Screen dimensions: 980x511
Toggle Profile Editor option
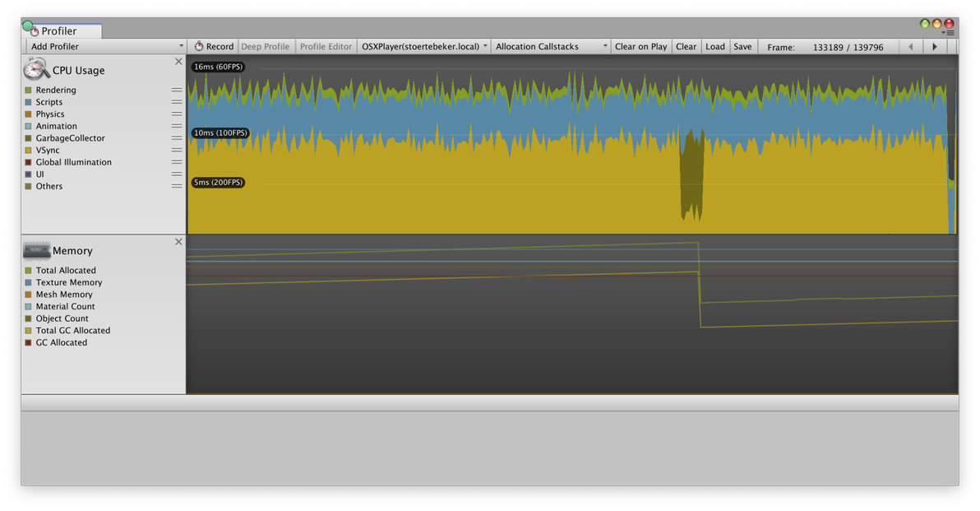pos(326,46)
